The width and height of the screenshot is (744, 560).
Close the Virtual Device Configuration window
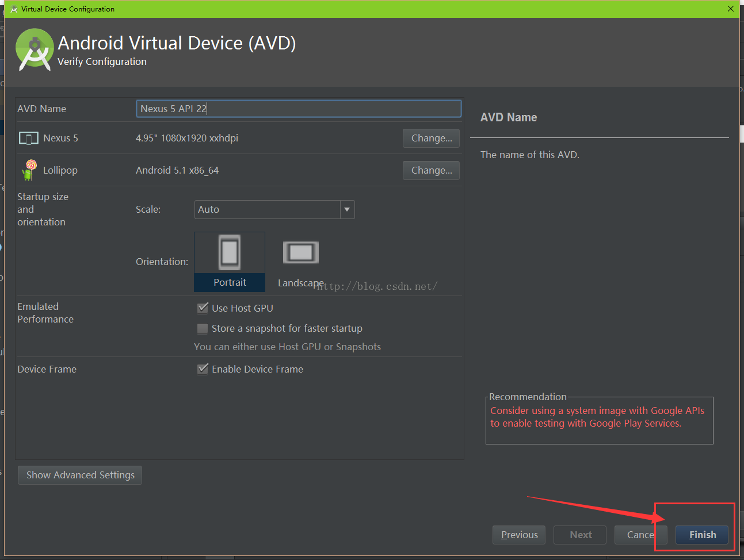[x=731, y=9]
